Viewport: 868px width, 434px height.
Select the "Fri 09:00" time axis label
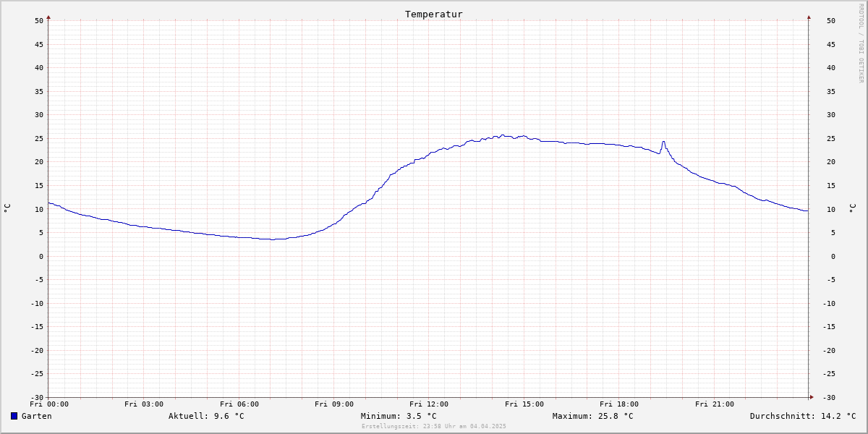334,404
